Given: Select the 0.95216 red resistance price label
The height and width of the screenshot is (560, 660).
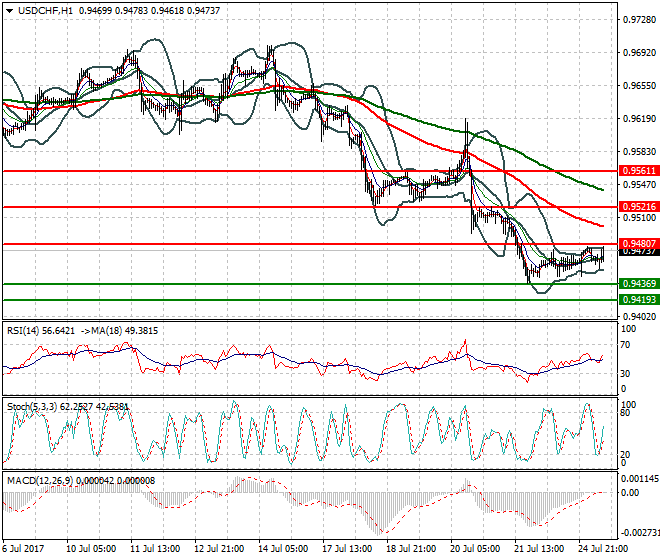Looking at the screenshot, I should pos(639,207).
